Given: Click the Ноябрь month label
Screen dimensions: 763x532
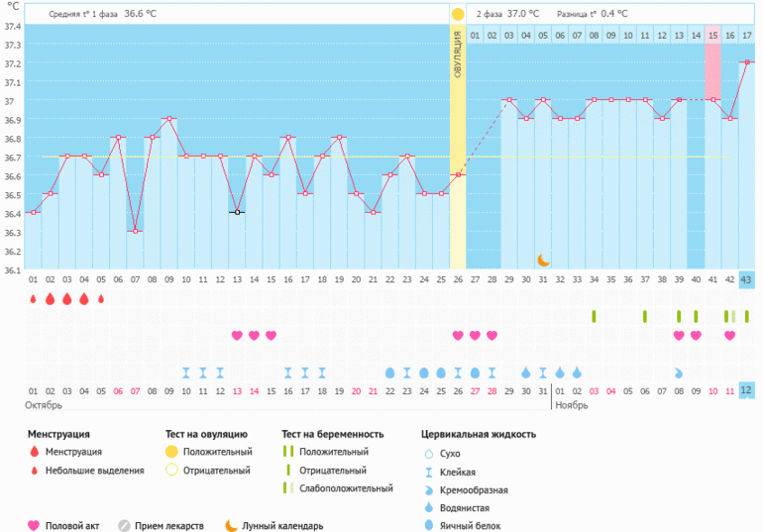Looking at the screenshot, I should [x=571, y=405].
